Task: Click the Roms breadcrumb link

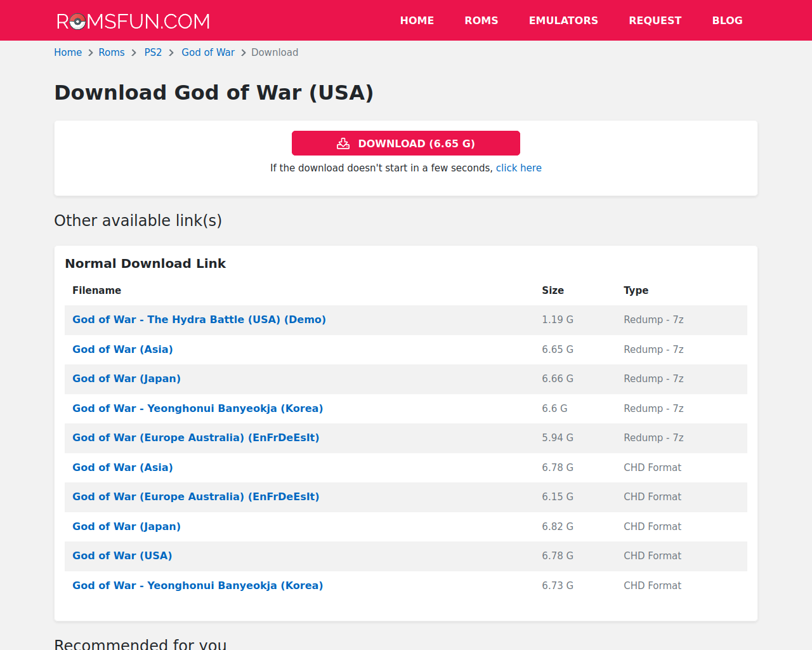Action: pyautogui.click(x=112, y=53)
